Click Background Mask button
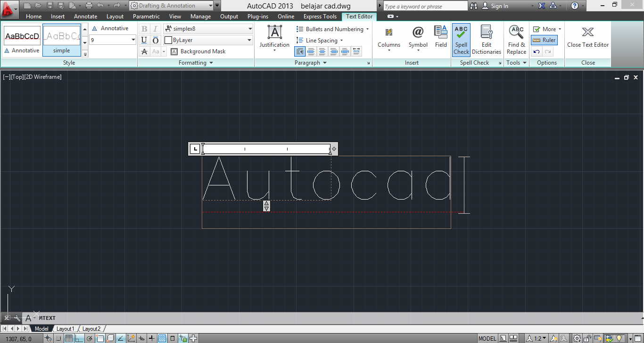The width and height of the screenshot is (644, 343). click(x=198, y=51)
